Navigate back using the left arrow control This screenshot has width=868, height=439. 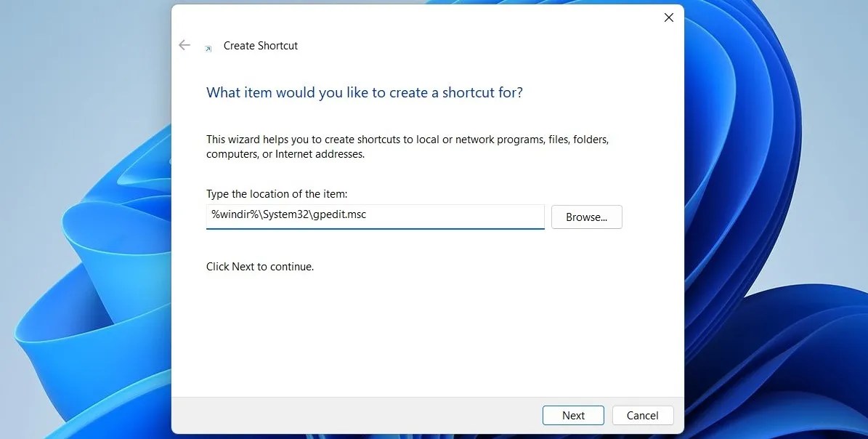tap(184, 45)
